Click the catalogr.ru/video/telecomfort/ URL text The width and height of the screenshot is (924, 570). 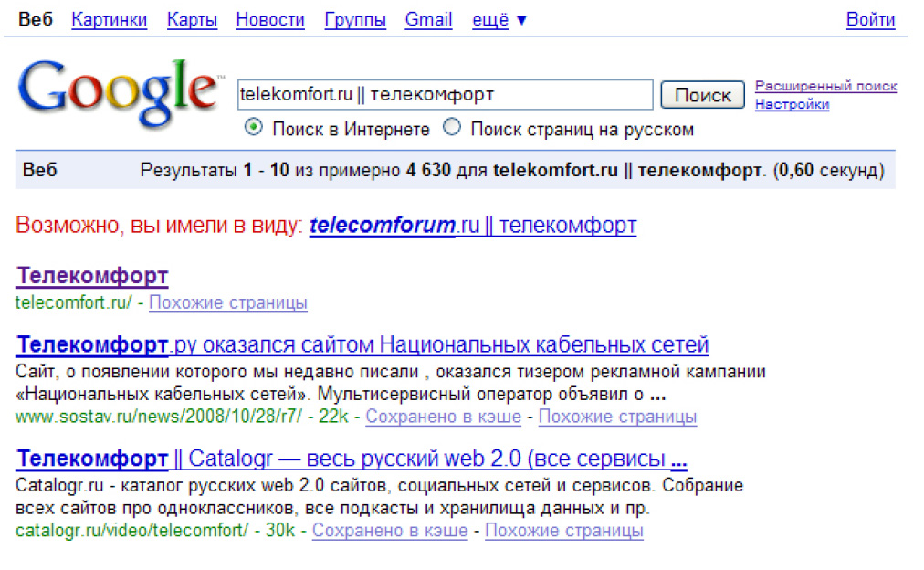(x=132, y=531)
